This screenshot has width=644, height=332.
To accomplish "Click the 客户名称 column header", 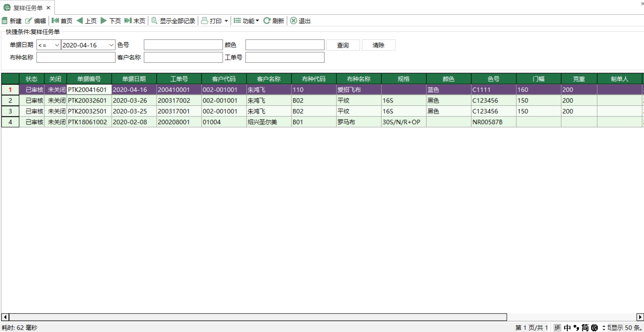I will [269, 79].
